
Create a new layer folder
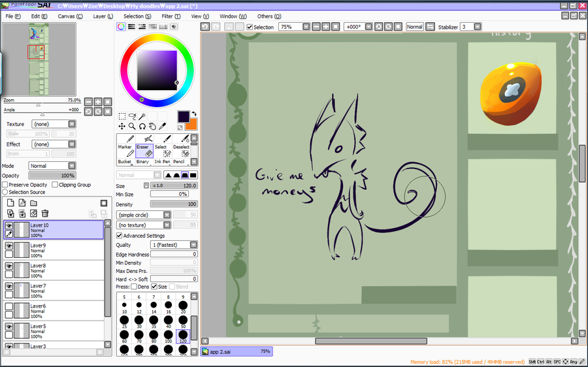34,203
